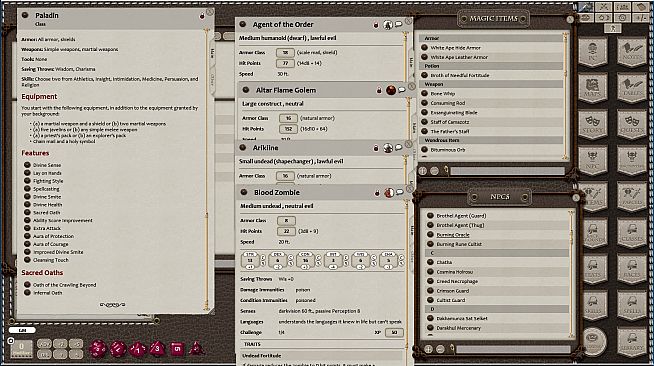
Task: Click the NPCs list scrollbar
Action: tap(571, 273)
